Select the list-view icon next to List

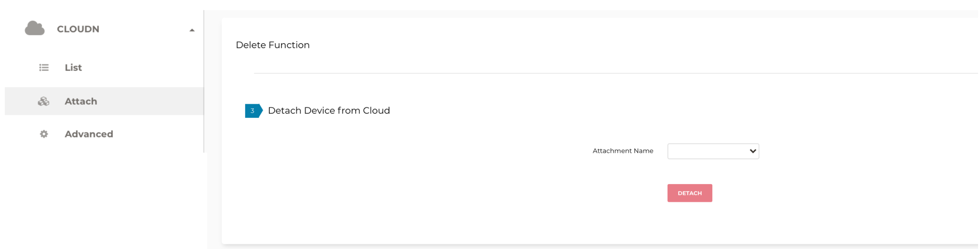point(43,67)
